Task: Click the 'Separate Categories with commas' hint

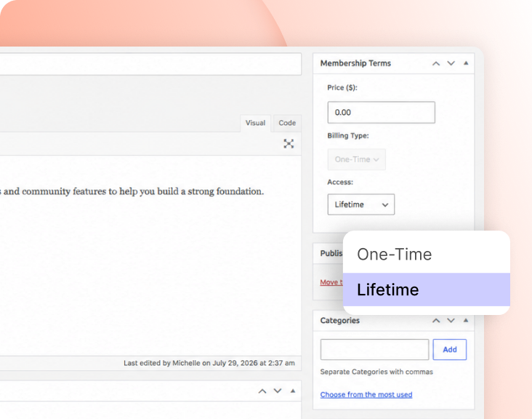Action: [376, 372]
